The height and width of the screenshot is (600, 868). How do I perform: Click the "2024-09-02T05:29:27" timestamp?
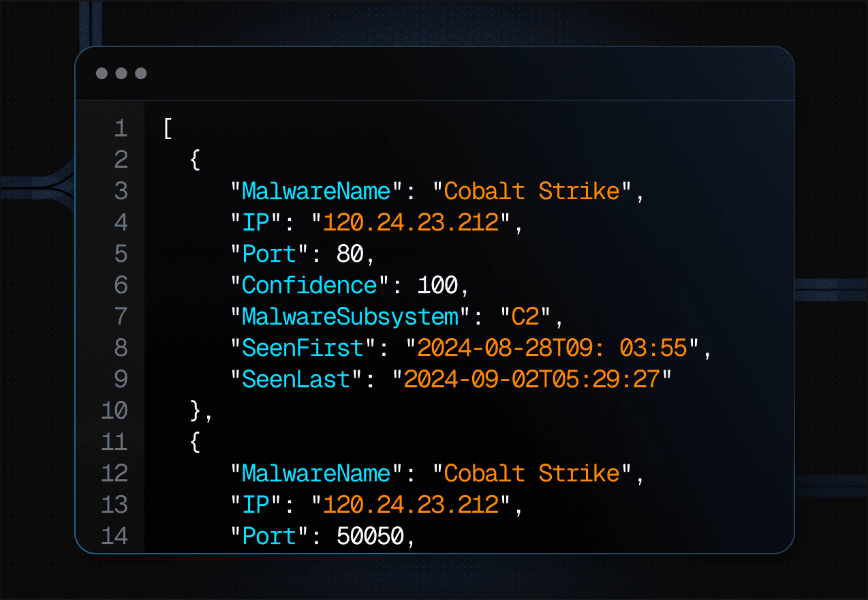[532, 379]
